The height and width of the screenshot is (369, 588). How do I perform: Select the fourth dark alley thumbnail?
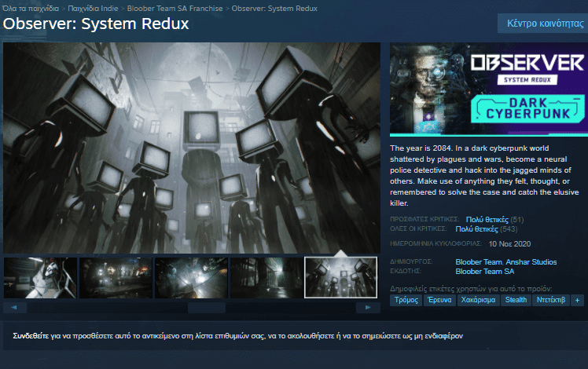(266, 278)
